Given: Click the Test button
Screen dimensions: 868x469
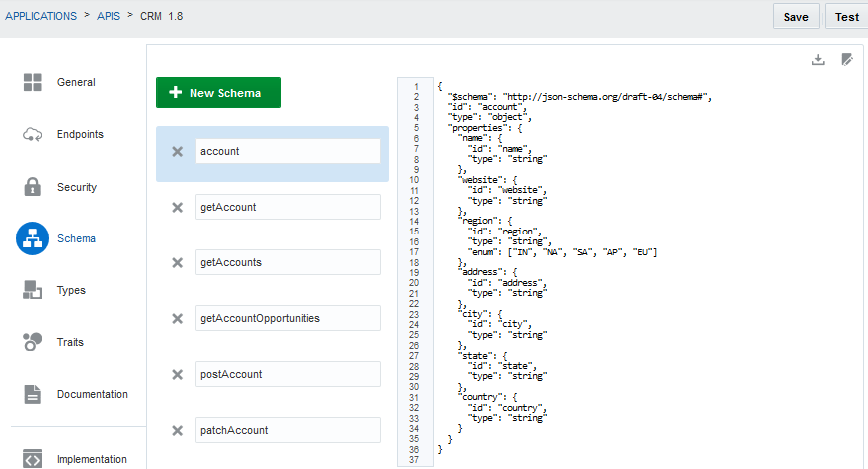Looking at the screenshot, I should (846, 17).
